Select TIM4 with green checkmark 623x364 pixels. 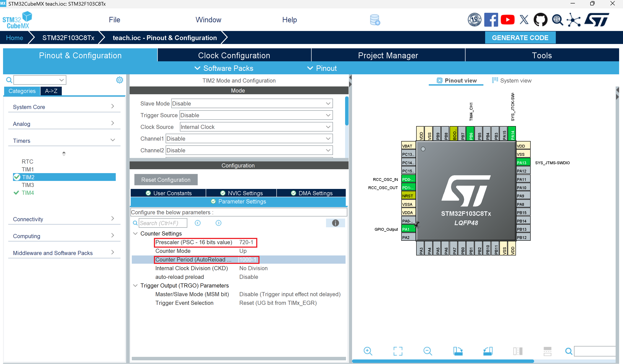click(x=28, y=193)
